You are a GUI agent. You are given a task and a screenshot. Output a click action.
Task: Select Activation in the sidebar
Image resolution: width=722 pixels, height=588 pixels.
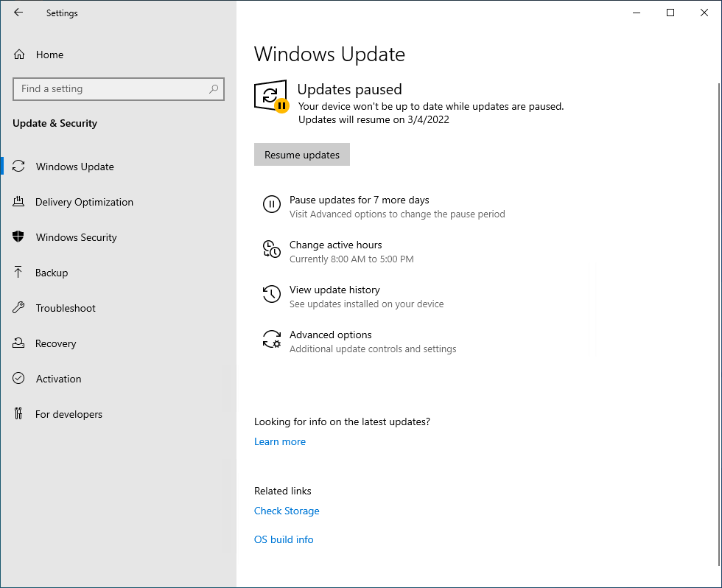pos(58,379)
